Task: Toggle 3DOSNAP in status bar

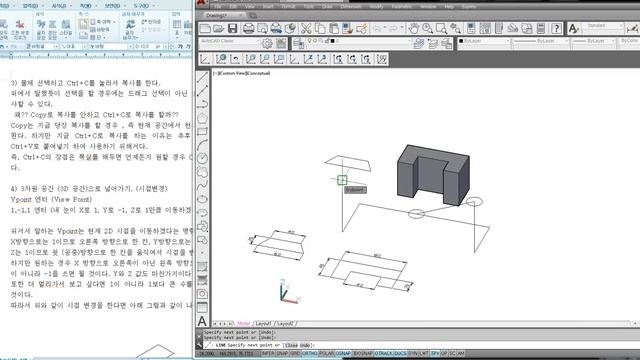Action: (363, 353)
